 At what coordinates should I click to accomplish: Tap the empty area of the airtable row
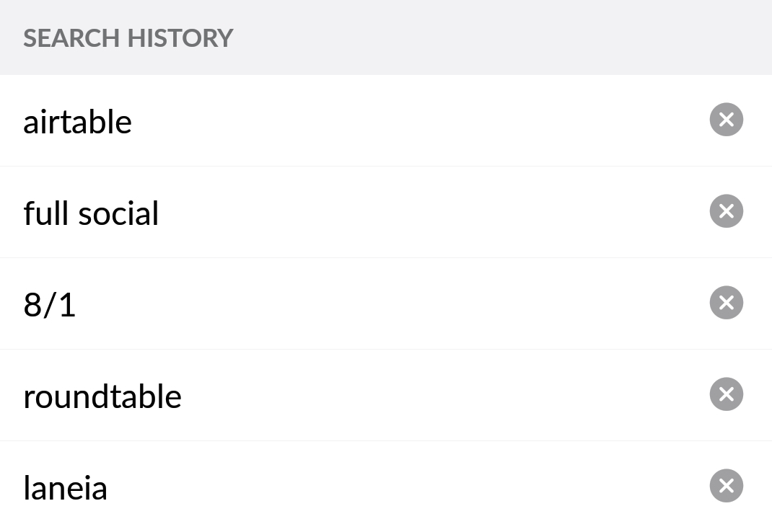tap(418, 120)
